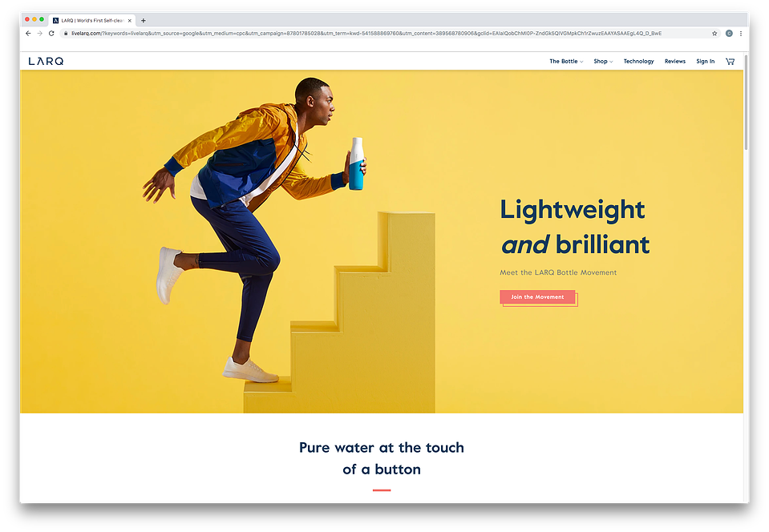Viewport: 769px width, 532px height.
Task: Click the padlock site info icon
Action: 66,34
